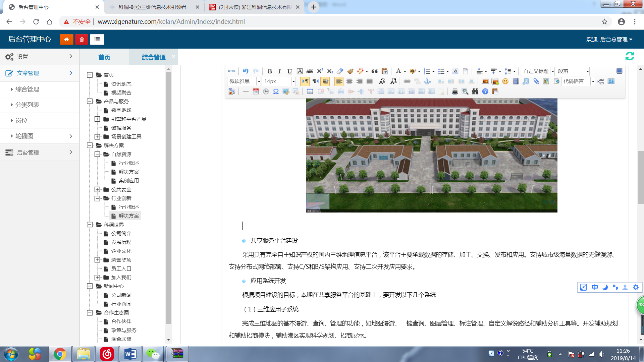Insert special character with omega icon
This screenshot has width=644, height=362.
[x=276, y=92]
